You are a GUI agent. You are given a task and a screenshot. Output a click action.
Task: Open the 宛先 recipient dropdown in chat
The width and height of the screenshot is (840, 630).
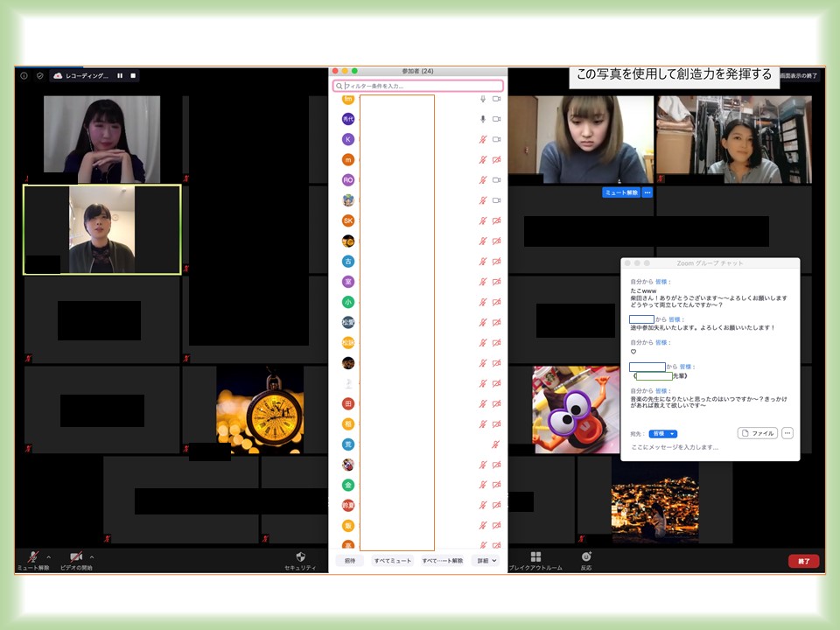pyautogui.click(x=662, y=434)
